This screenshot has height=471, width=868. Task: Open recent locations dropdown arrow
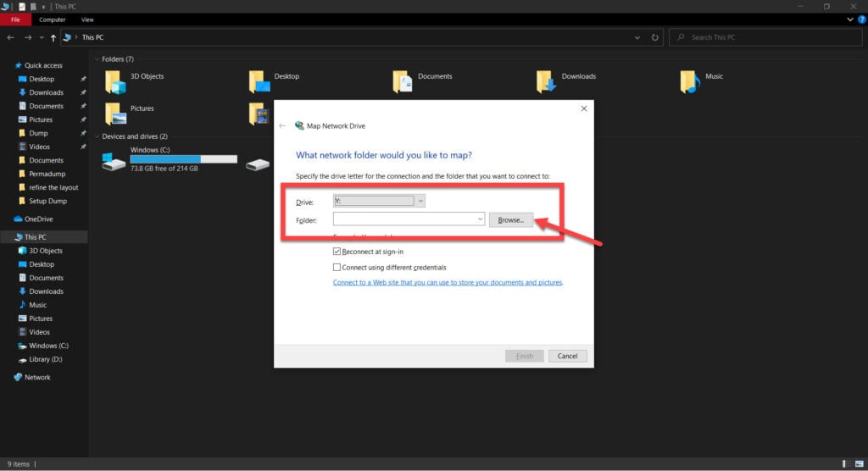pos(42,37)
